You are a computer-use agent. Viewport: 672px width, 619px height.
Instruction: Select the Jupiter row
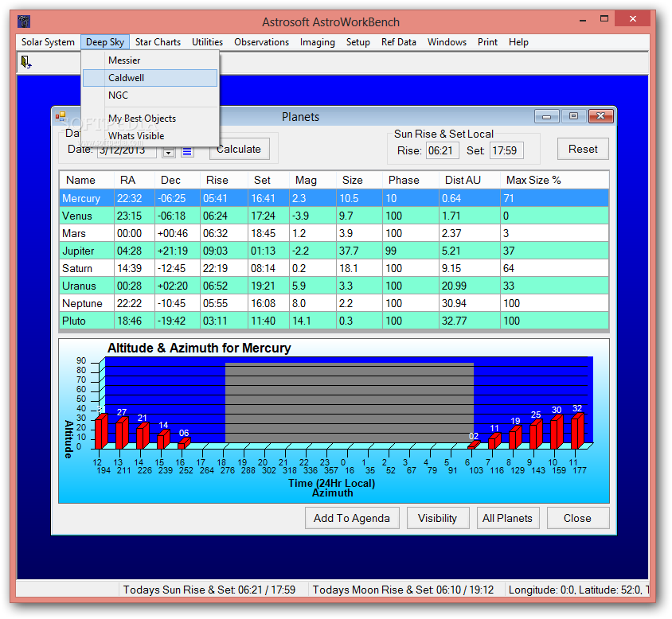click(x=334, y=251)
